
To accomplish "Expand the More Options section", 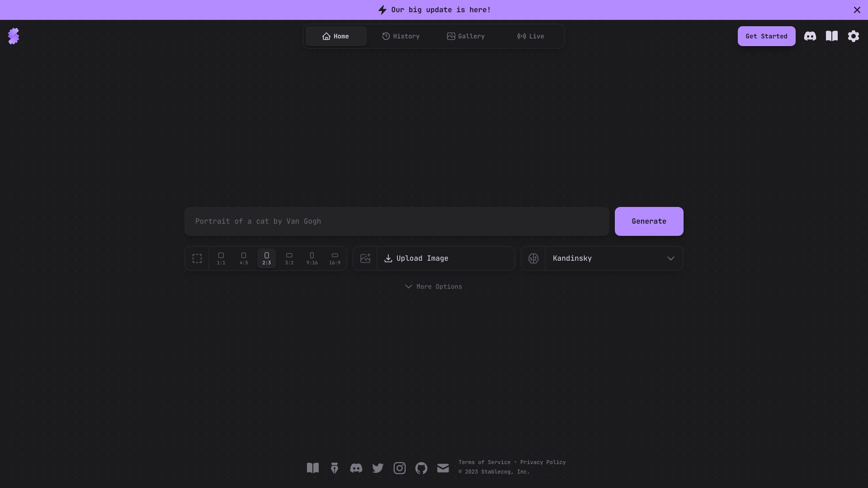I will tap(434, 286).
